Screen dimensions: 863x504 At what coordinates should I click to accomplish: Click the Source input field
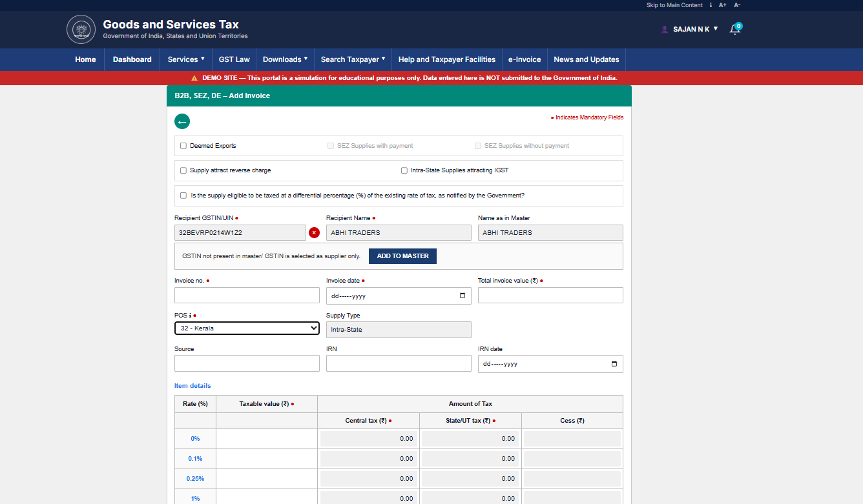[247, 363]
